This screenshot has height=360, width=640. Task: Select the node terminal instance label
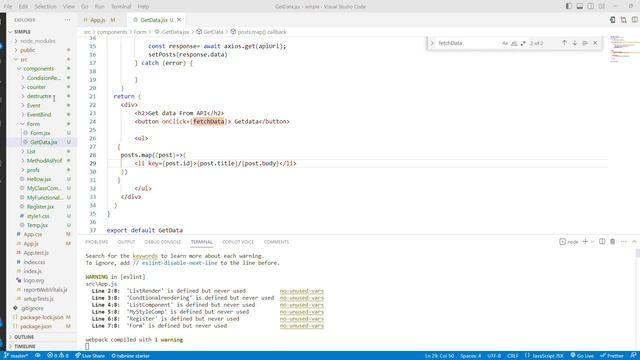[569, 242]
